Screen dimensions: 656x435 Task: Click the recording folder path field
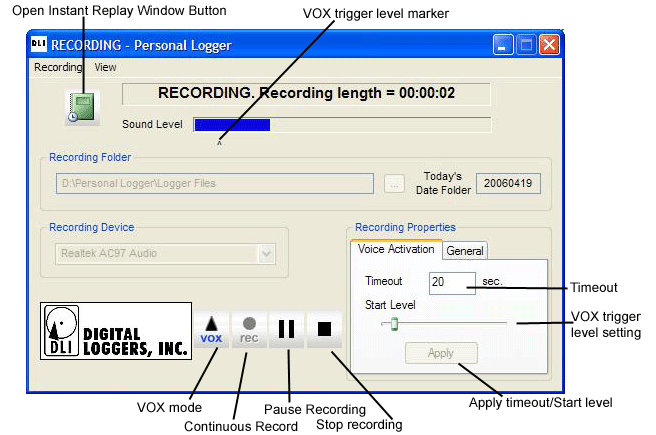click(215, 184)
